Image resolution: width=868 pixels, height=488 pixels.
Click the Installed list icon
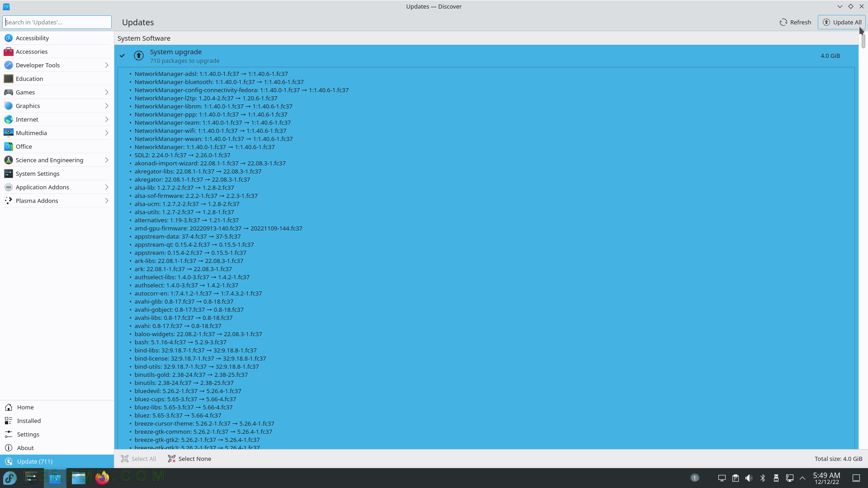[9, 421]
